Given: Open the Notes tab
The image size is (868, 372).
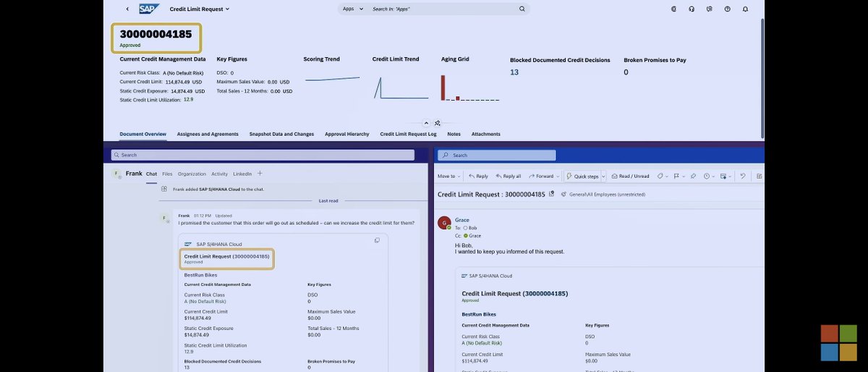Looking at the screenshot, I should [x=454, y=134].
